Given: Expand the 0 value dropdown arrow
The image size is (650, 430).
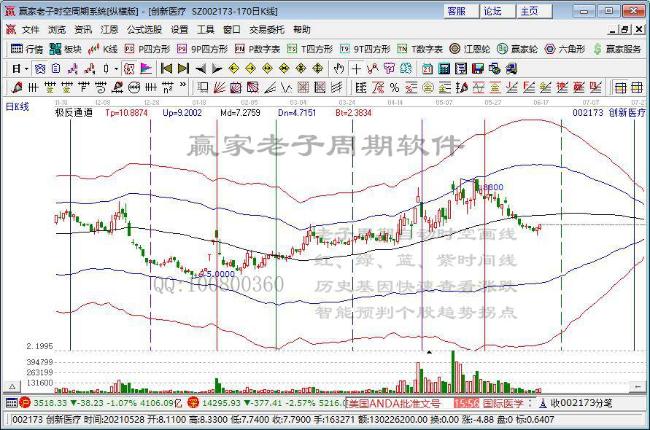Looking at the screenshot, I should coord(116,69).
